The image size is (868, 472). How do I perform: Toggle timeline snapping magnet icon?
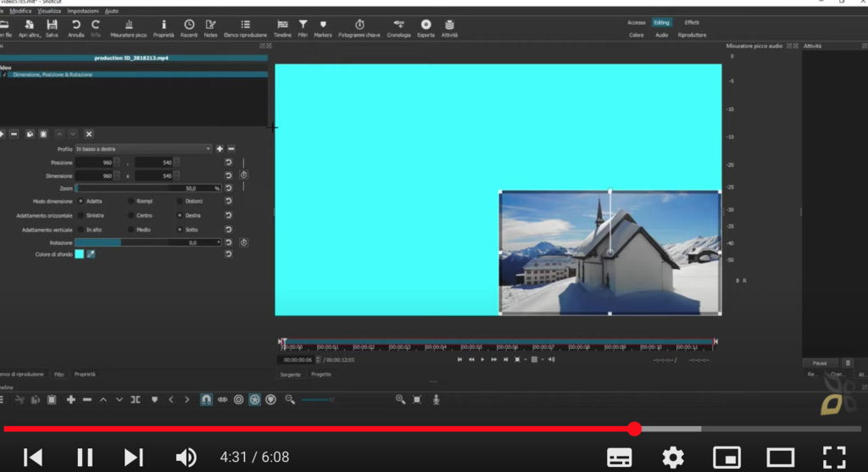click(x=206, y=399)
